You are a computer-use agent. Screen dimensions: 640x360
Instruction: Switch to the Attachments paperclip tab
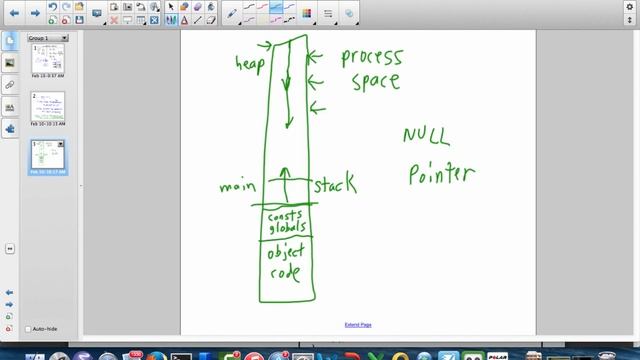tap(10, 85)
